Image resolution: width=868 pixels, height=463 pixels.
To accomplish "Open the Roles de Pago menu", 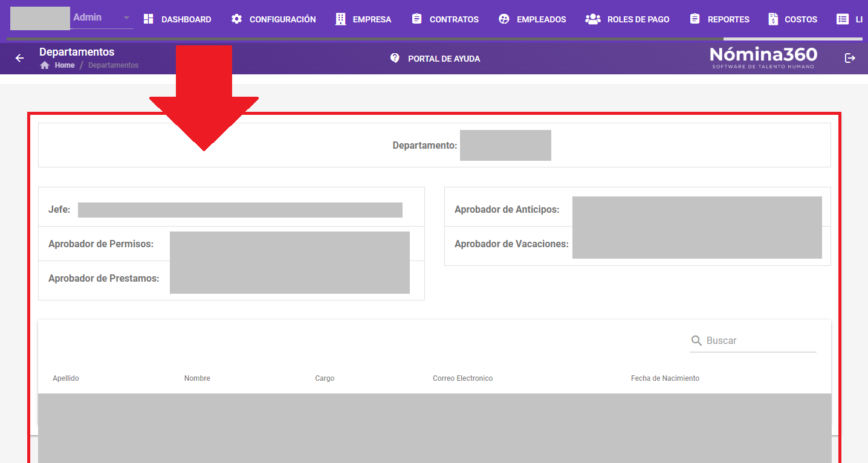I will [x=627, y=19].
